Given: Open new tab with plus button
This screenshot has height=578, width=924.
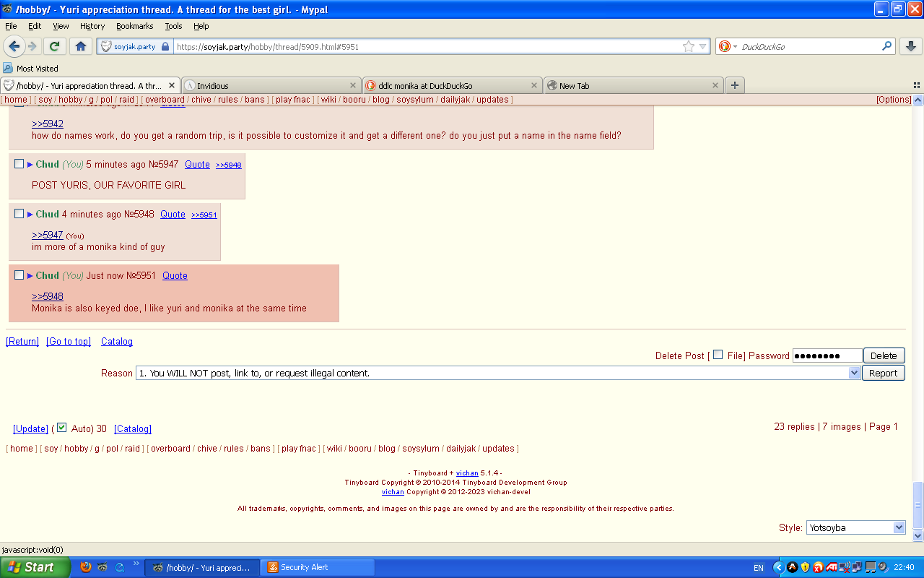Looking at the screenshot, I should coord(734,85).
